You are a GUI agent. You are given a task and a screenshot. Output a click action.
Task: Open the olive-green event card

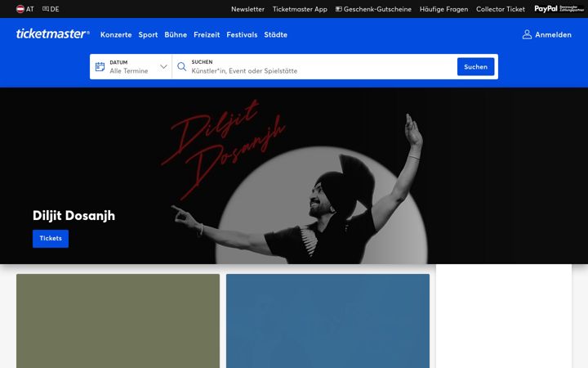coord(118,321)
